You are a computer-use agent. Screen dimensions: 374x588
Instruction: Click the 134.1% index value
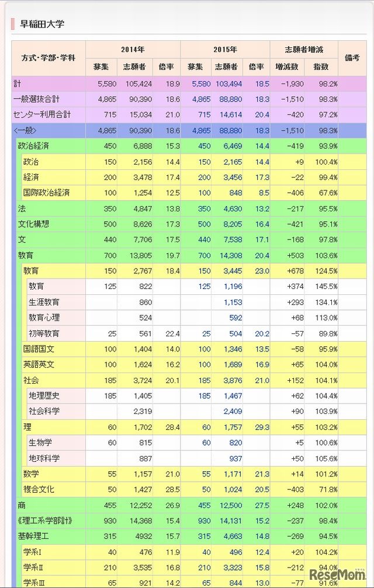pyautogui.click(x=326, y=302)
